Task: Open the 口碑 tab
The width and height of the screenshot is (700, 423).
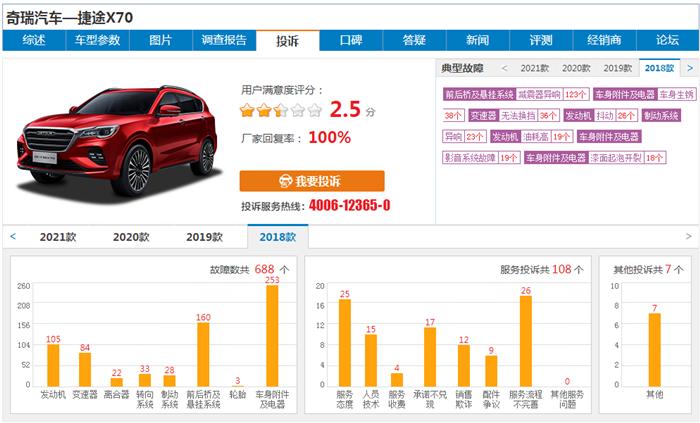Action: click(x=351, y=41)
